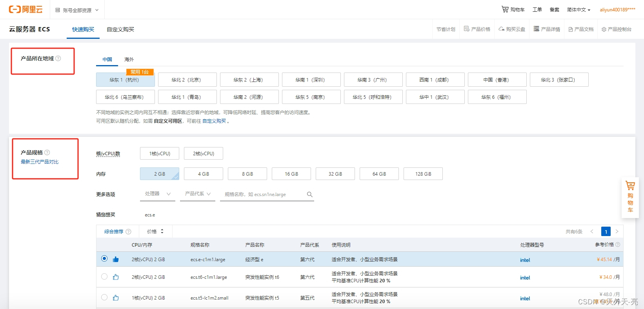Viewport: 644px width, 309px height.
Task: Select 海外 region tab
Action: point(129,60)
